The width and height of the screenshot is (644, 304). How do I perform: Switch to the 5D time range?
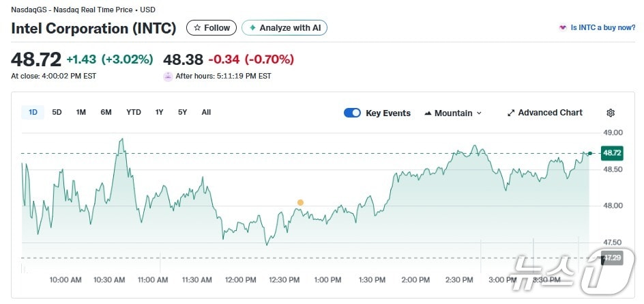coord(57,112)
